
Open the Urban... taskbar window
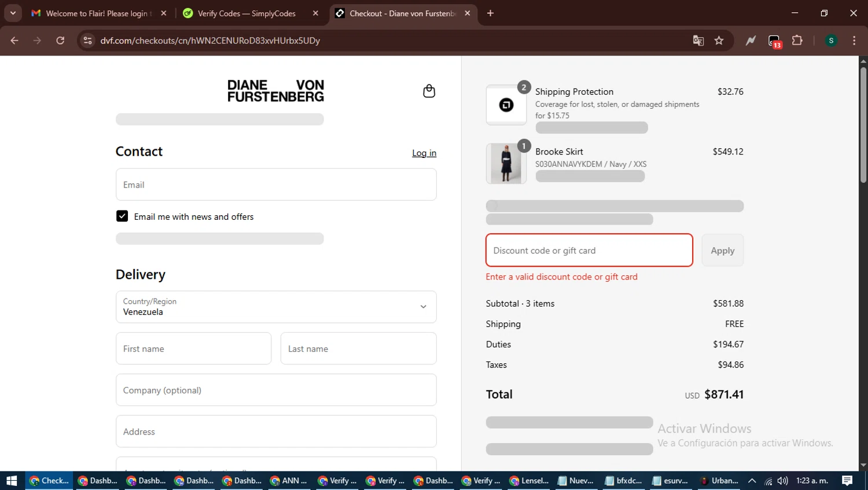(719, 481)
